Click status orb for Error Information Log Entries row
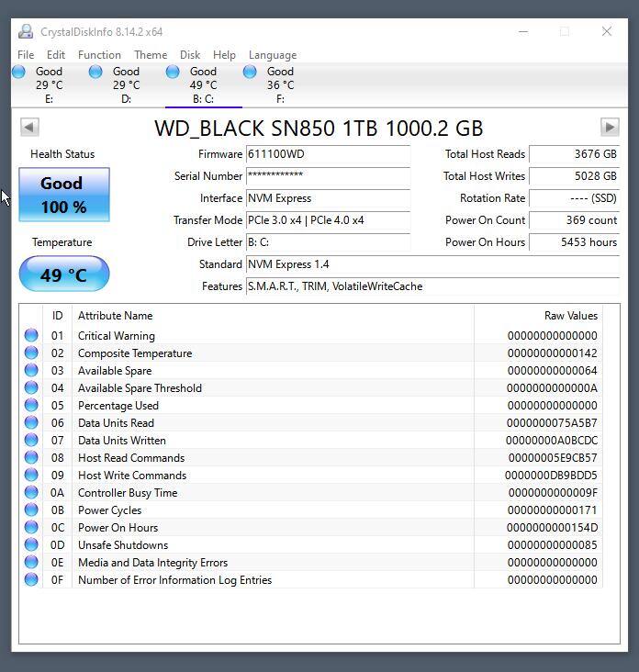Viewport: 639px width, 672px height. click(x=31, y=580)
